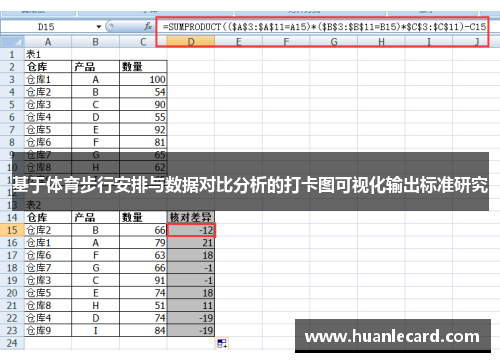Image resolution: width=500 pixels, height=362 pixels.
Task: Click product E cell in row 7
Action: click(95, 129)
